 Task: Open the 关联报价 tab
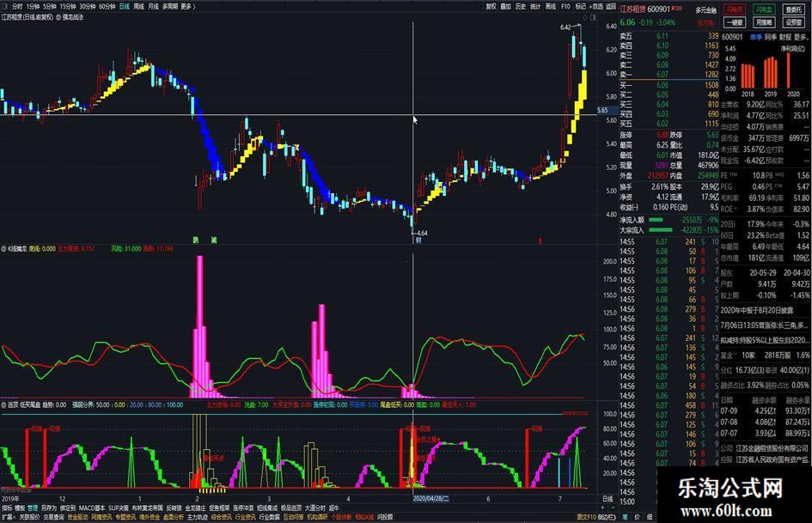(29, 517)
